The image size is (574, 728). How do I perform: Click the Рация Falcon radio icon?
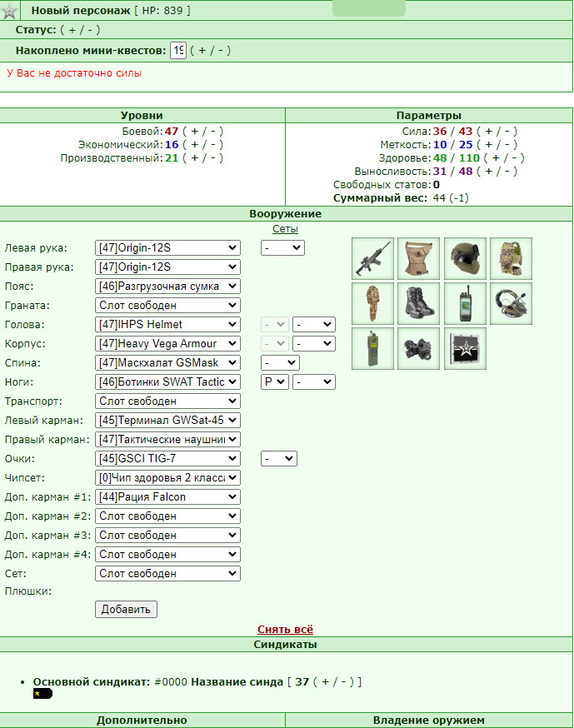click(x=372, y=349)
